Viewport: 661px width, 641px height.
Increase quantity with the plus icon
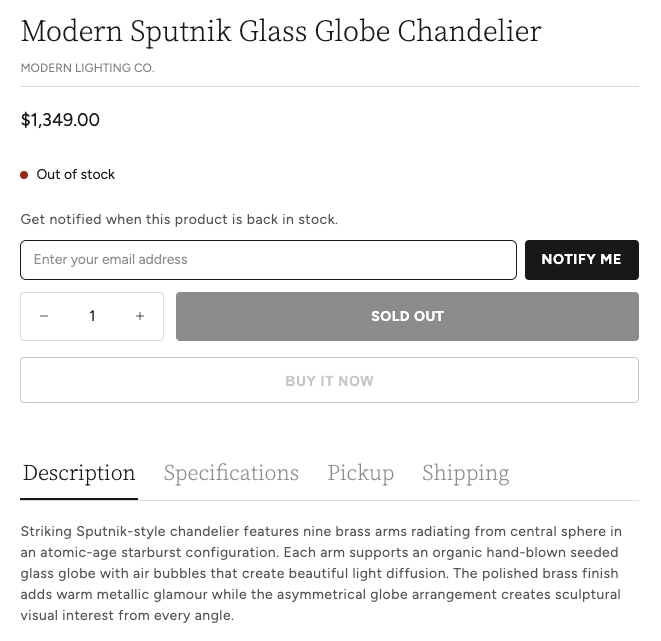click(x=140, y=316)
